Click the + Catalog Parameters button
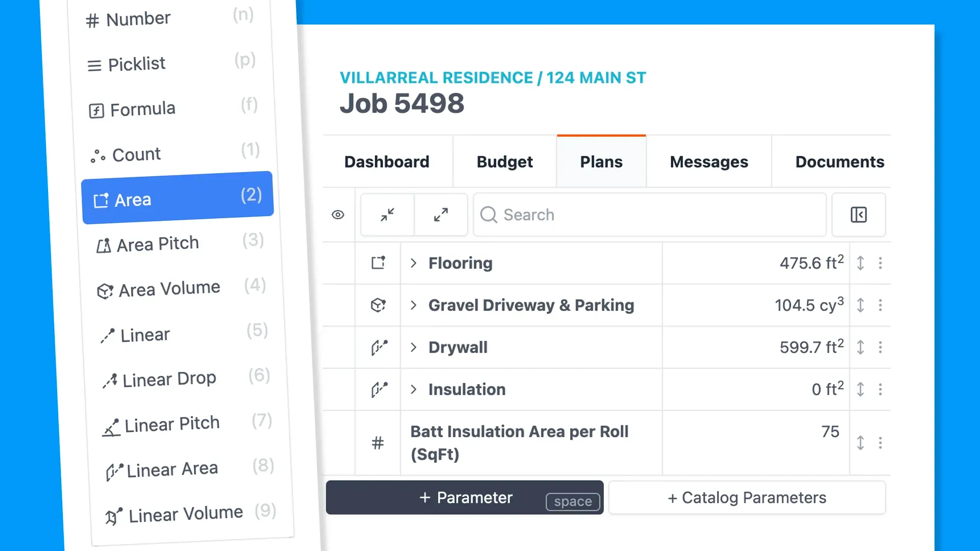The image size is (980, 551). click(747, 497)
